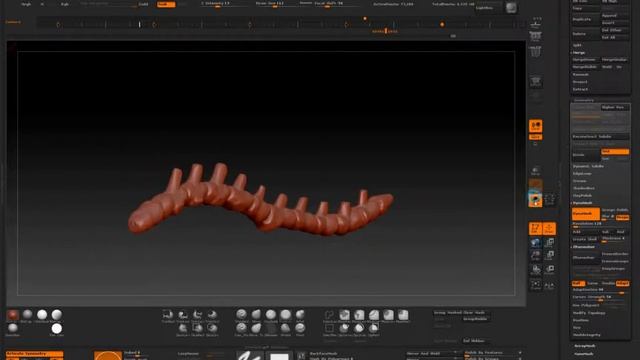Expand the Extract section

580,89
